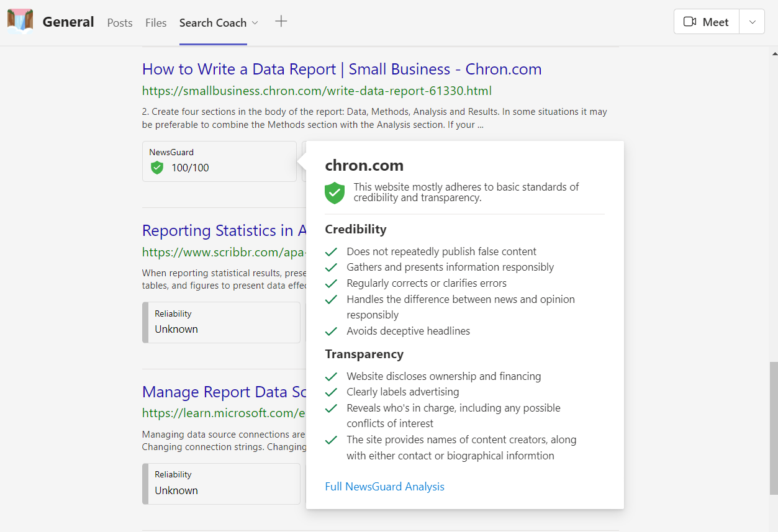
Task: Open How to Write a Data Report link
Action: click(342, 69)
